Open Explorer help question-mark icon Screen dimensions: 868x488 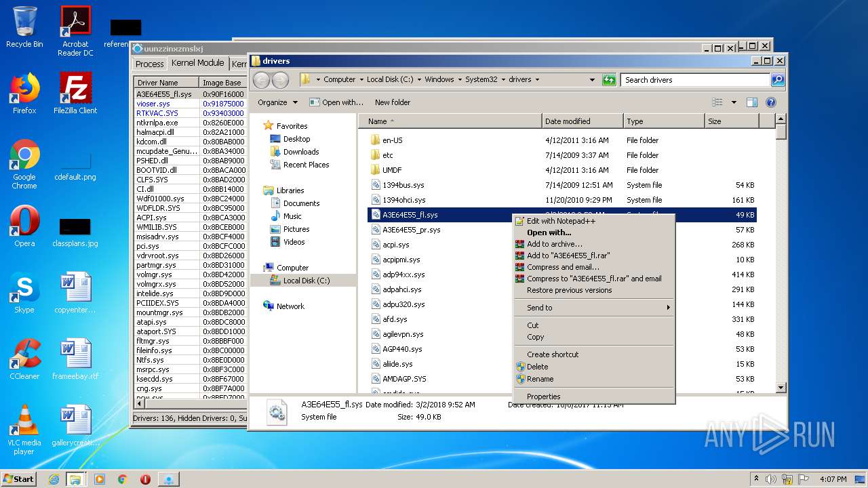coord(770,102)
